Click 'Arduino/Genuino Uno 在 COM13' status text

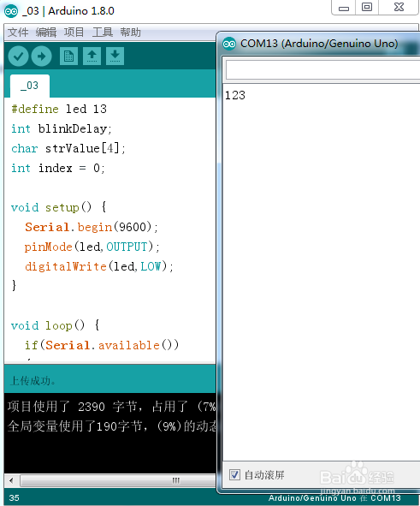click(334, 498)
